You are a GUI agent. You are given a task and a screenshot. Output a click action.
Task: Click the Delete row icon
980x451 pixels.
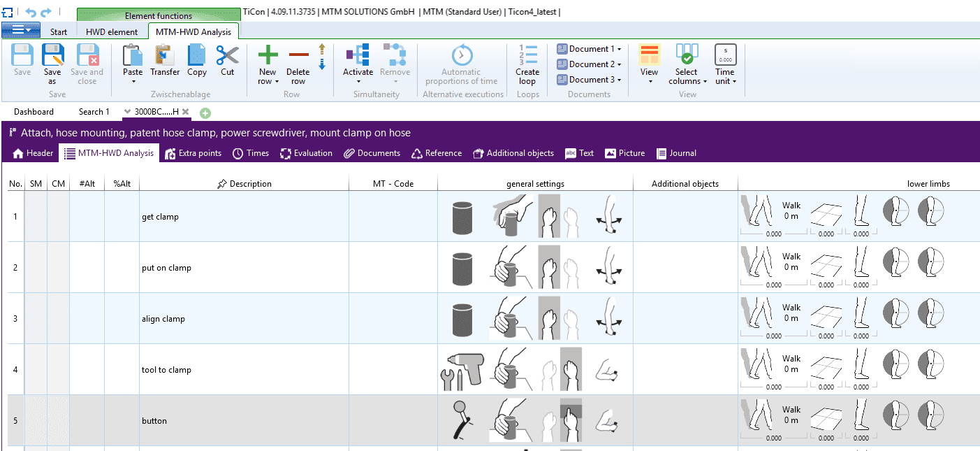click(298, 55)
